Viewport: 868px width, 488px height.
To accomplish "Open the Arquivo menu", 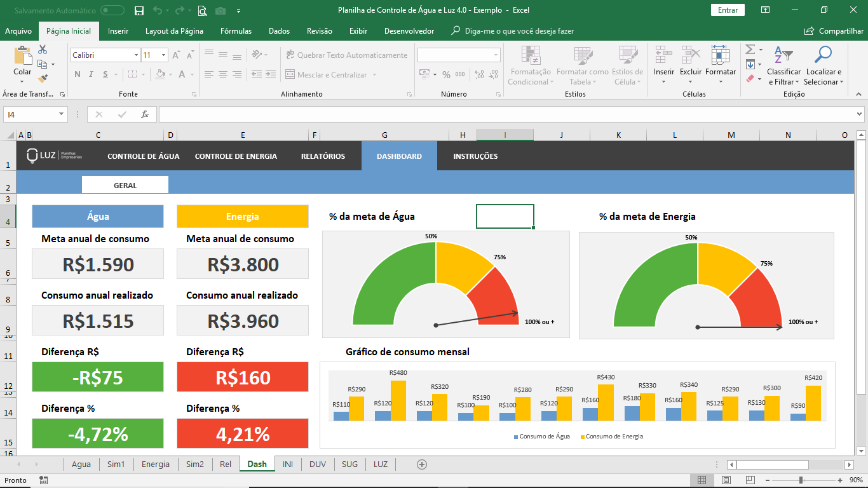I will [18, 31].
